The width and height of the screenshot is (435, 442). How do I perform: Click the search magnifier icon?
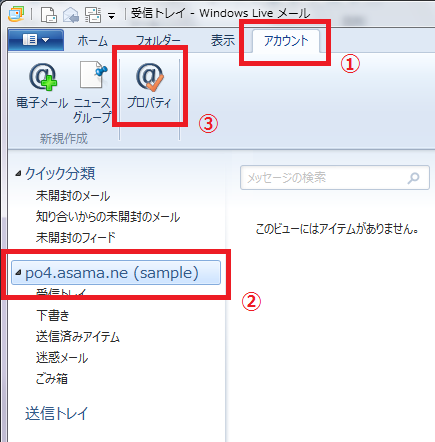tap(414, 178)
